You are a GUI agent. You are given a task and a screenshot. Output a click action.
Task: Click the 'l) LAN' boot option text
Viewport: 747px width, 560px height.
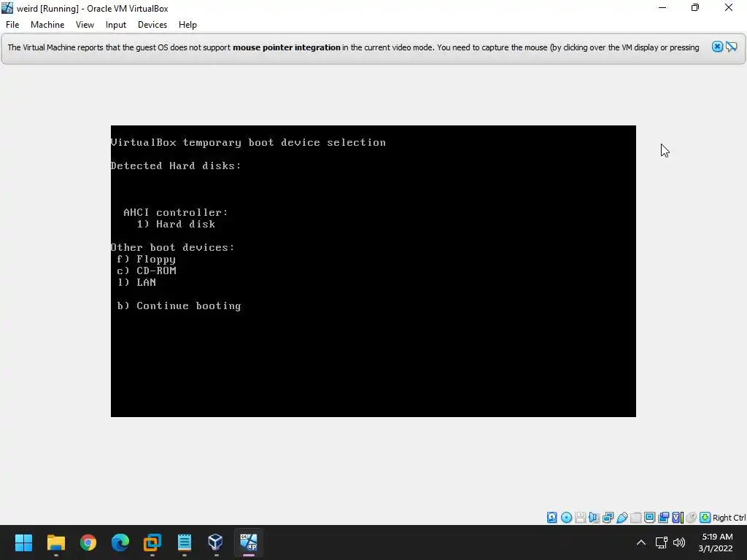[136, 282]
